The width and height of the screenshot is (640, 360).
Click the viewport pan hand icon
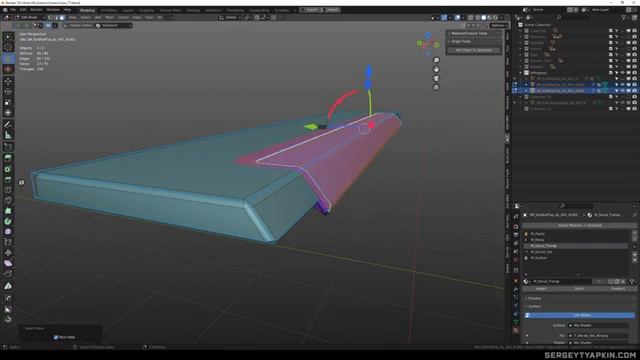(436, 69)
